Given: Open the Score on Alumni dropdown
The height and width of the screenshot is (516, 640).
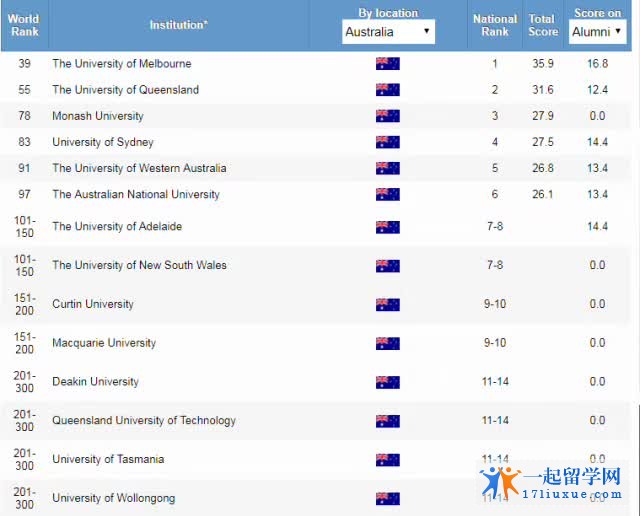Looking at the screenshot, I should 597,31.
